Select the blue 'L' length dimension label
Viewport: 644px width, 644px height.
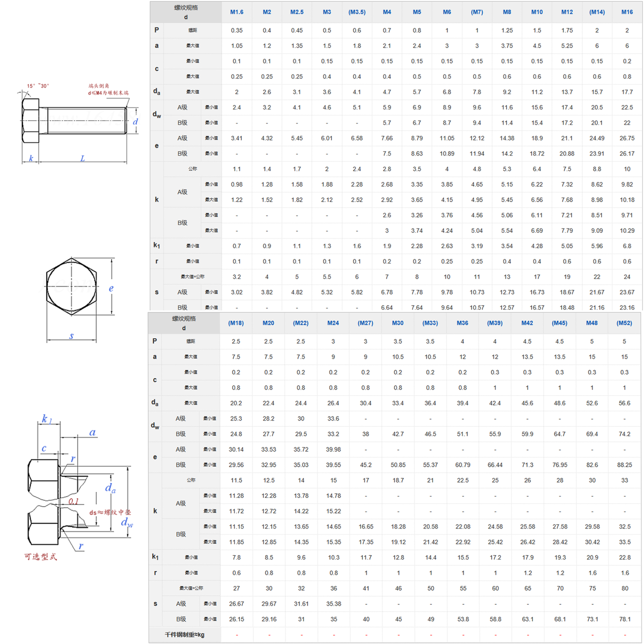83,158
